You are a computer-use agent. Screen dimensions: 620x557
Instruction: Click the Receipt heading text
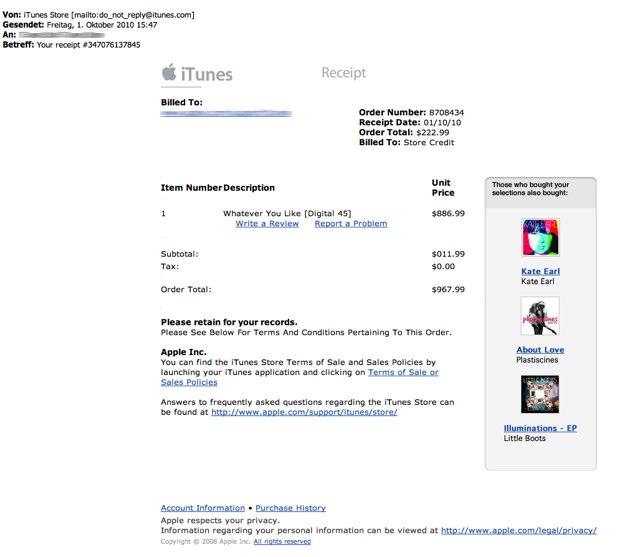[343, 73]
